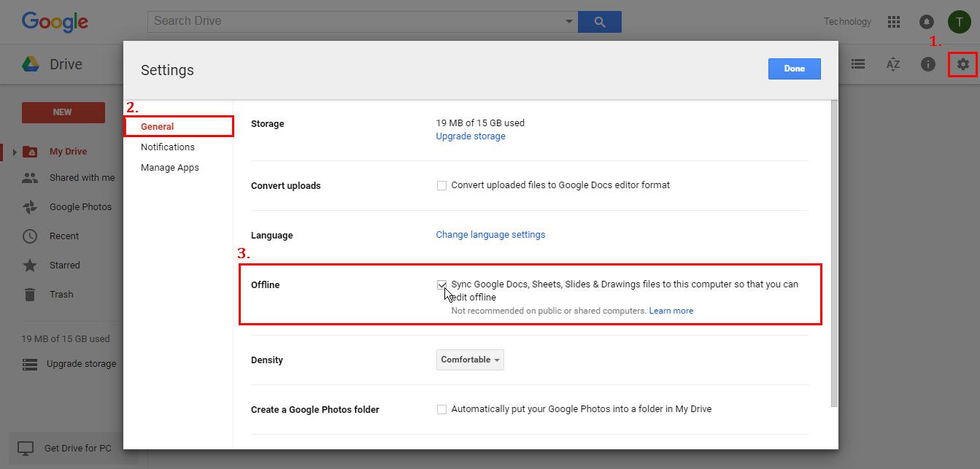Select the Manage Apps settings tab
This screenshot has width=980, height=469.
point(169,167)
